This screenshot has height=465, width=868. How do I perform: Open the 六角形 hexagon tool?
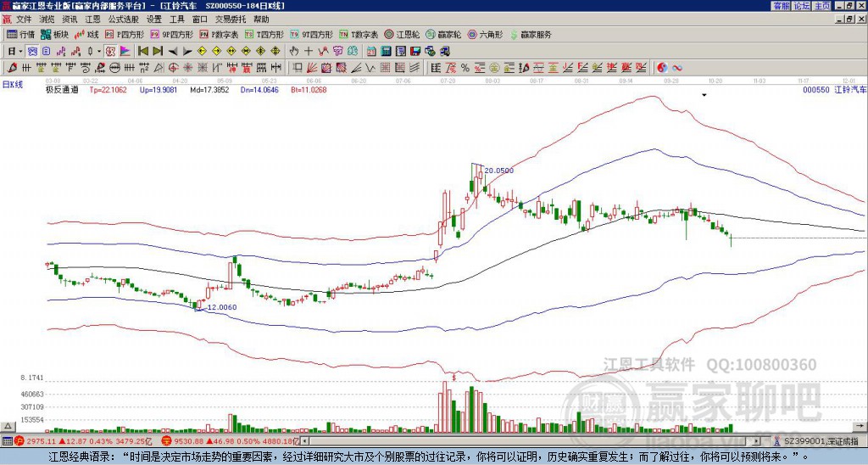click(x=486, y=35)
